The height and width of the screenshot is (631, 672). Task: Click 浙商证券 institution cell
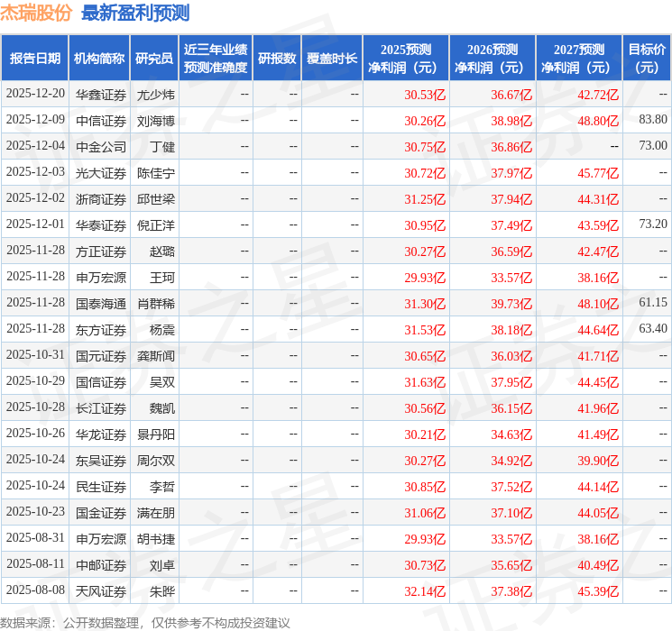[101, 199]
